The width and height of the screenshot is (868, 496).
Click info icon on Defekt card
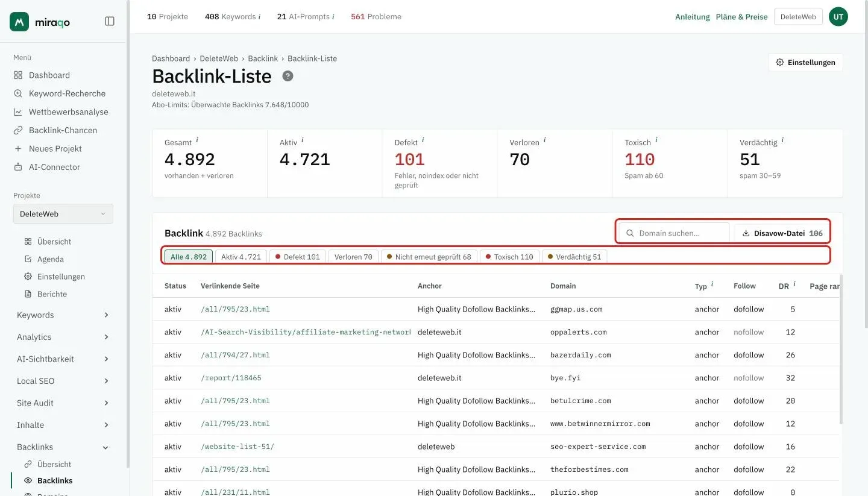423,140
